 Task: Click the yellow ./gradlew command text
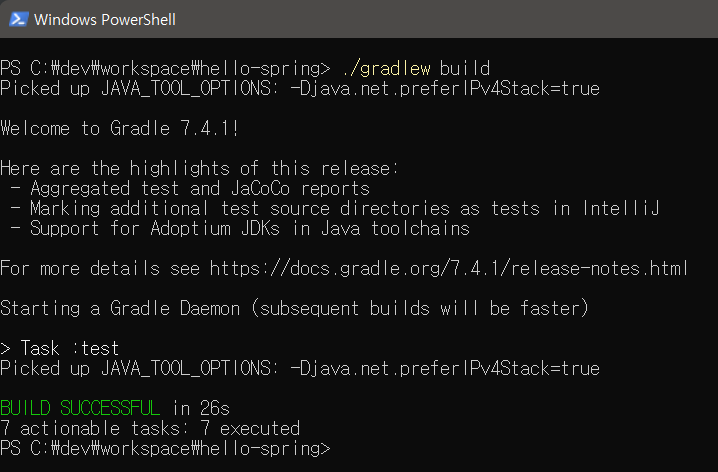pos(386,69)
